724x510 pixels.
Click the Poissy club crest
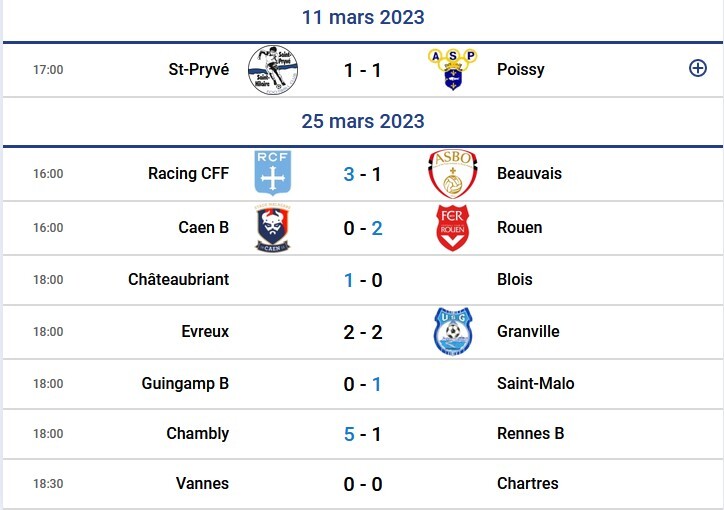click(452, 70)
